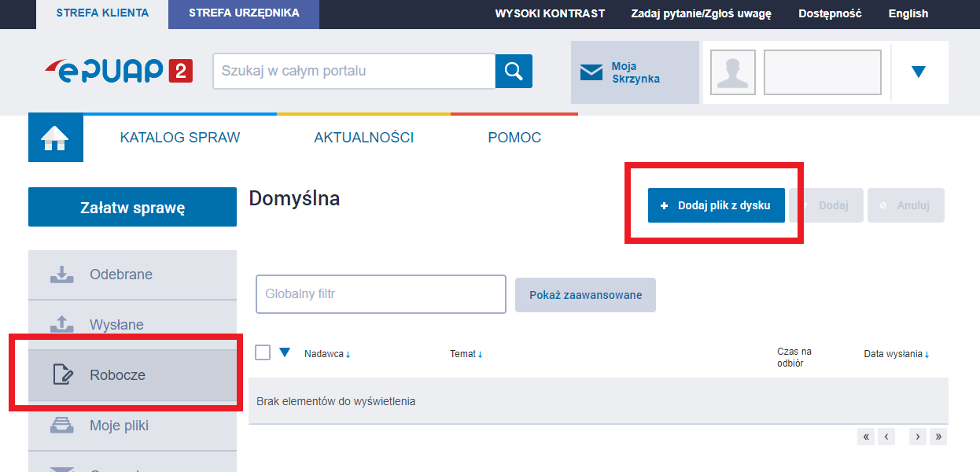Sort messages by Nadawca column
Image resolution: width=980 pixels, height=472 pixels.
(x=327, y=354)
